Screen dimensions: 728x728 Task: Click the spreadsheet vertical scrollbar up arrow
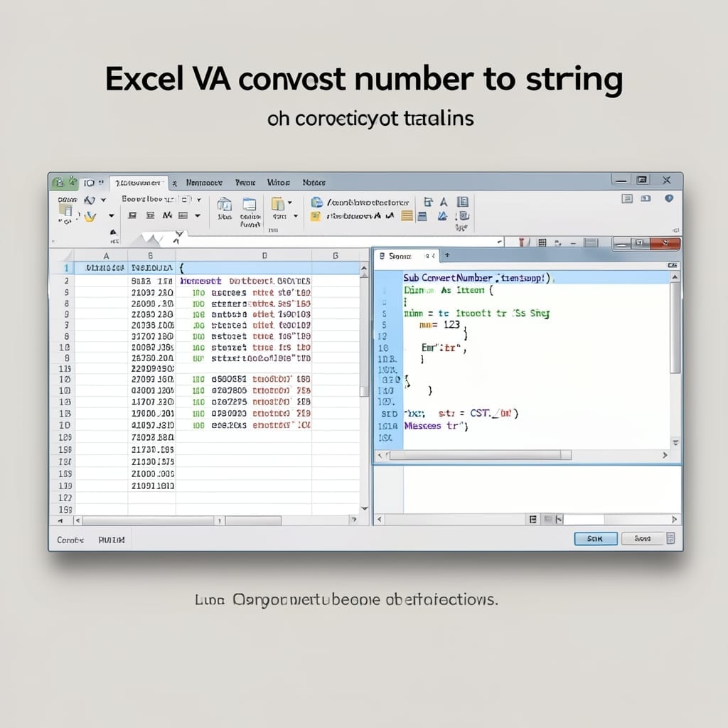364,268
